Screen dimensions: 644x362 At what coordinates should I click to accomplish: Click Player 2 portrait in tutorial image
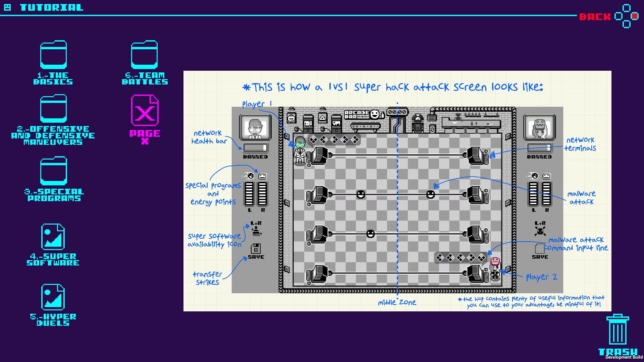[539, 128]
